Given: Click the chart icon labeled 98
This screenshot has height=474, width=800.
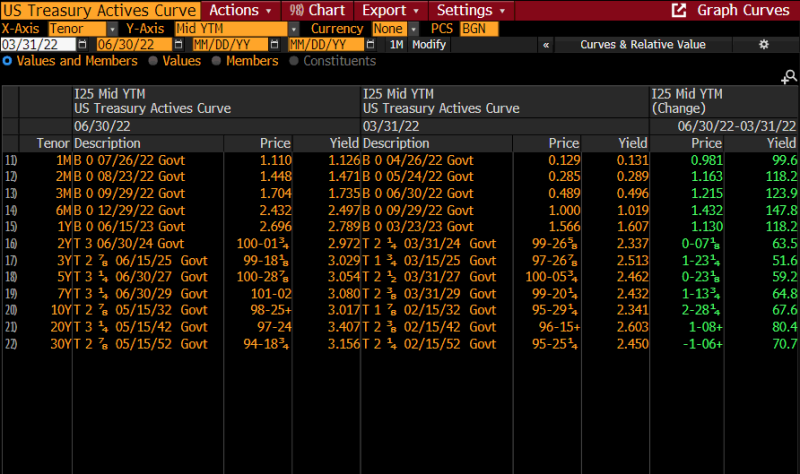Looking at the screenshot, I should pos(296,10).
